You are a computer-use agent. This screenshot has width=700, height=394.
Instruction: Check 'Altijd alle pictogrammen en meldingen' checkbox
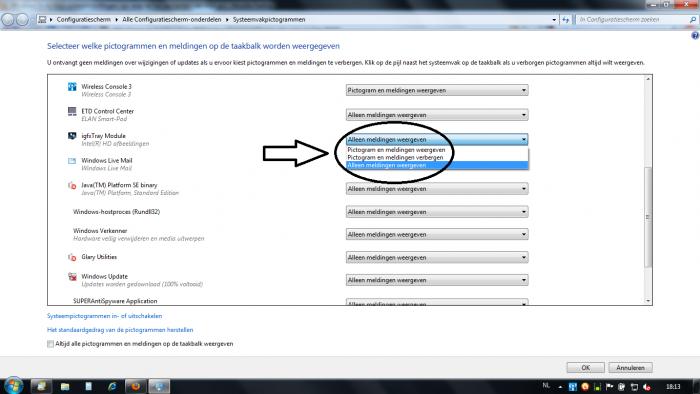tap(50, 344)
